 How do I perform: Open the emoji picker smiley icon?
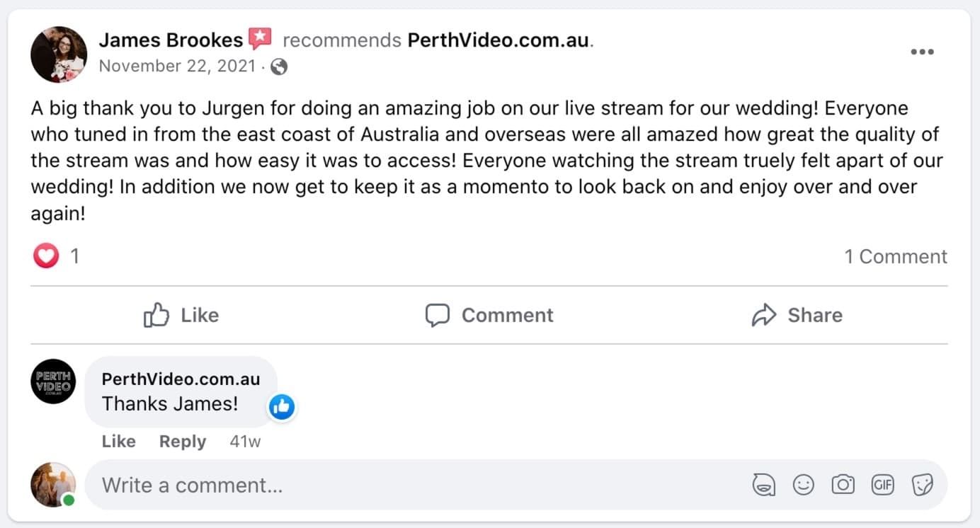pos(803,485)
